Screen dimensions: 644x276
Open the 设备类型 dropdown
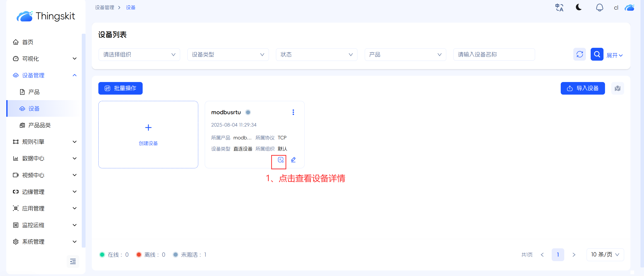click(228, 55)
